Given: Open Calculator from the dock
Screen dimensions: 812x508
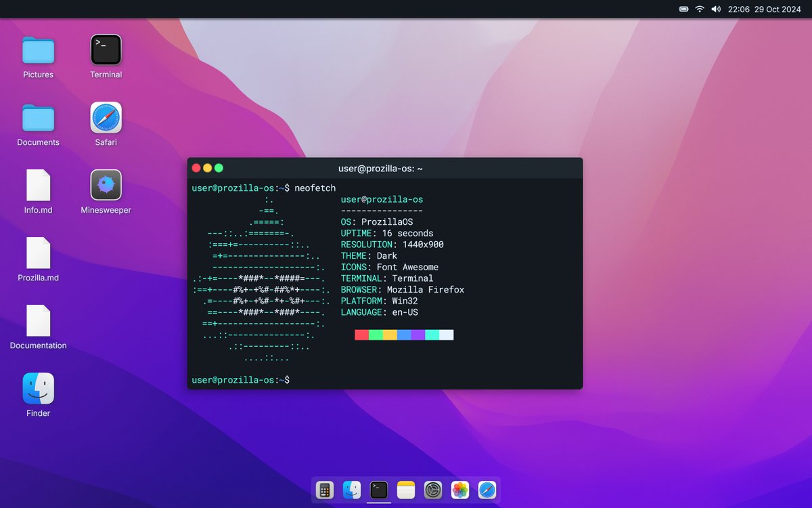Looking at the screenshot, I should tap(325, 490).
